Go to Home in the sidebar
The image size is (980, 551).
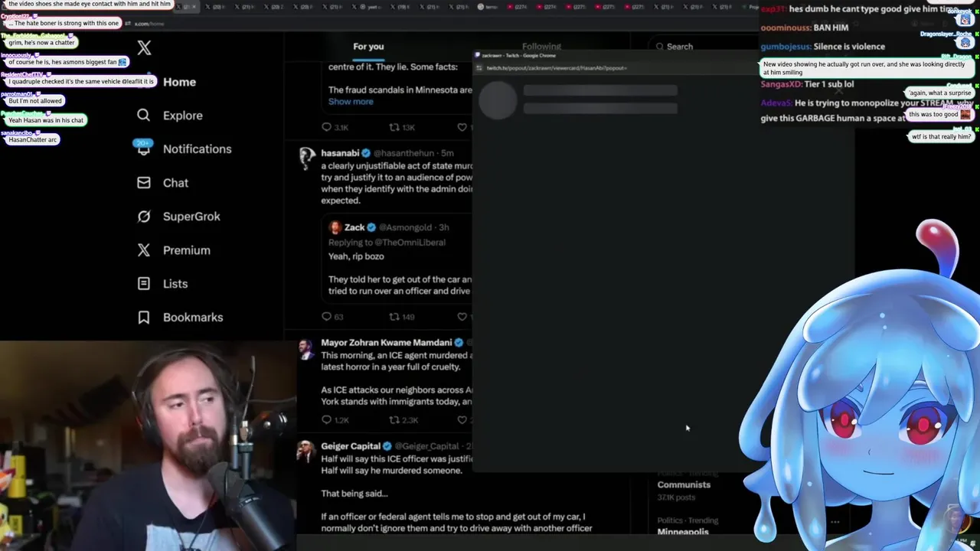179,82
